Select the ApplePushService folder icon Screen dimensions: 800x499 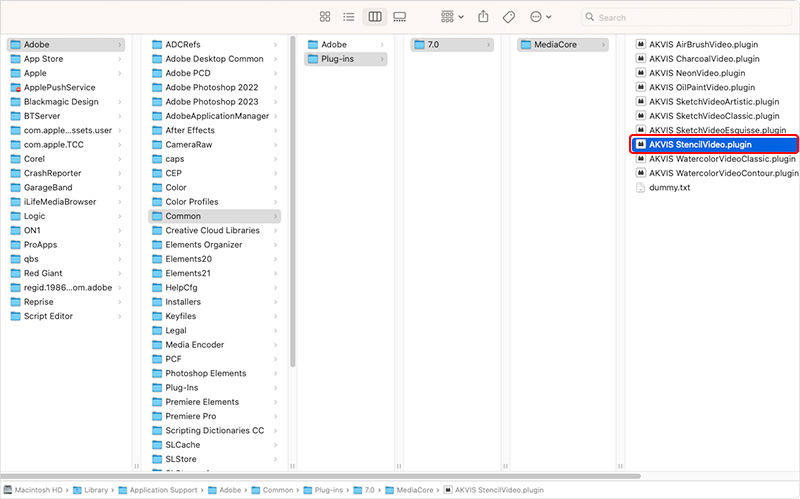coord(16,87)
